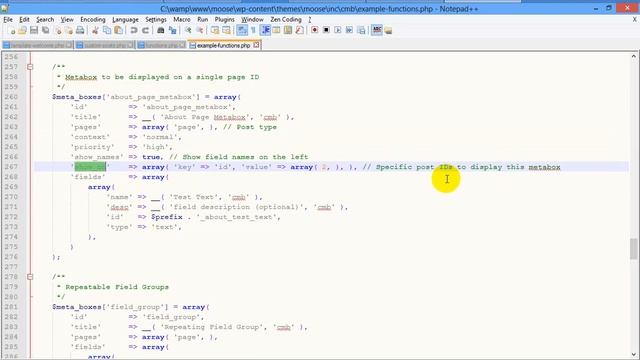Toggle the indent guide toolbar button
The image size is (640, 360).
click(x=265, y=31)
